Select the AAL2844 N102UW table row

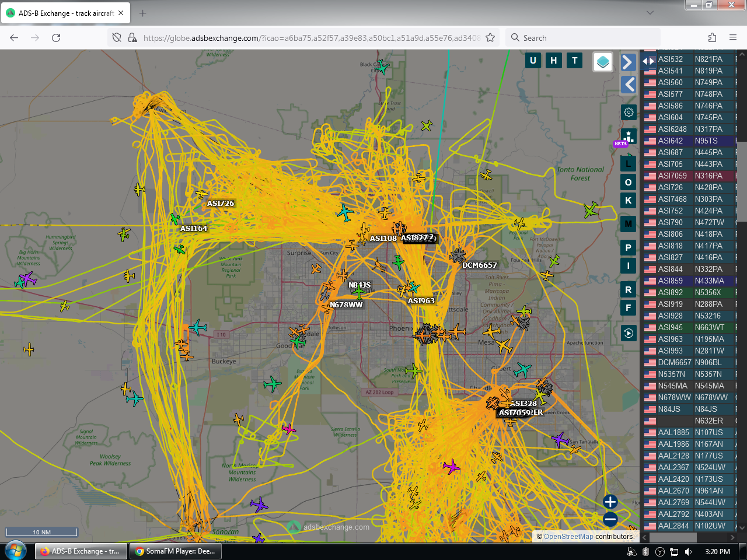pyautogui.click(x=690, y=526)
